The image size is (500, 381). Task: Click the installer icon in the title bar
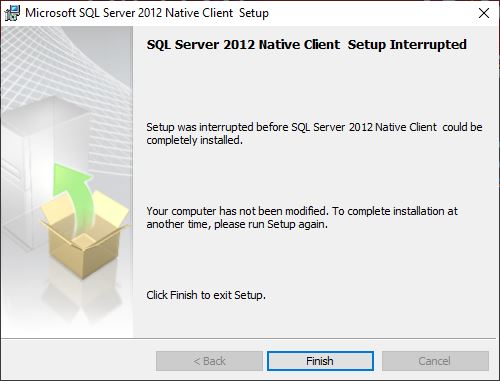12,13
